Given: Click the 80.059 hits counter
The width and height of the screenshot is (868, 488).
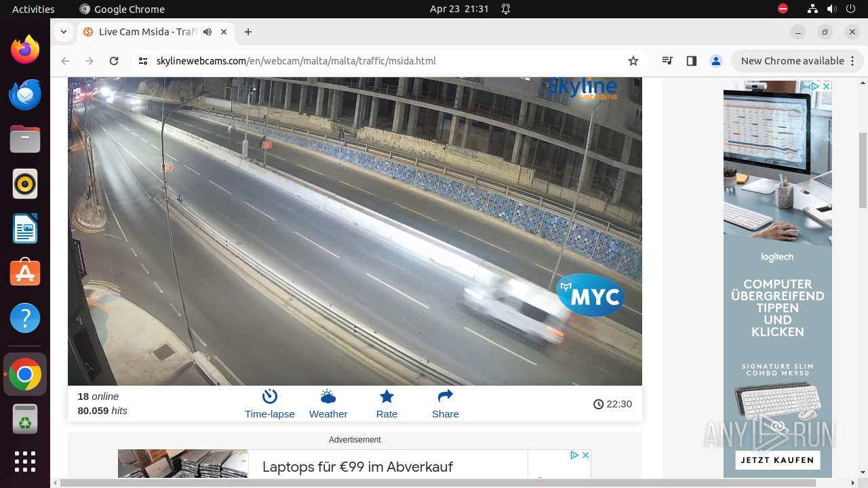Looking at the screenshot, I should point(102,411).
